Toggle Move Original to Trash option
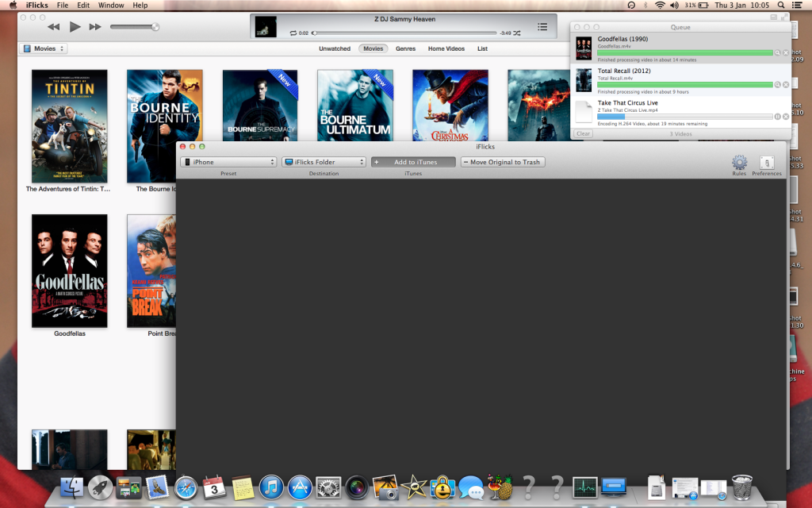 (503, 162)
